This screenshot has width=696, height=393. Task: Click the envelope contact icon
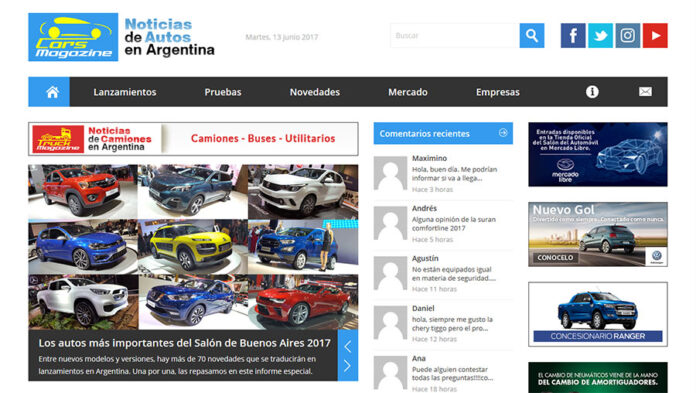645,92
